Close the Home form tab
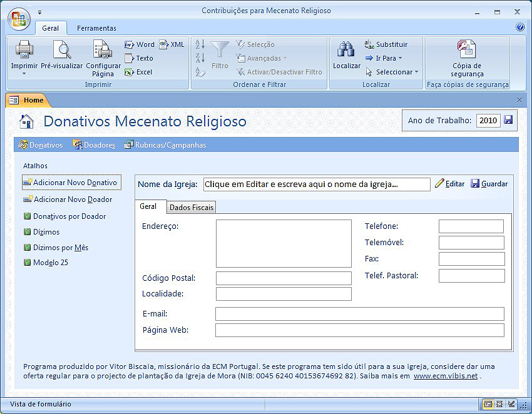This screenshot has height=414, width=532. click(x=519, y=99)
